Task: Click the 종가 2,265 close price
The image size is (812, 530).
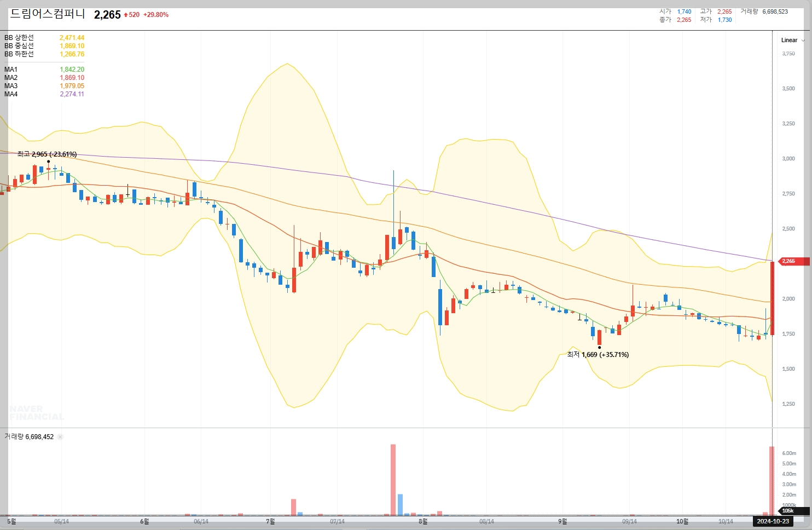Action: click(675, 20)
